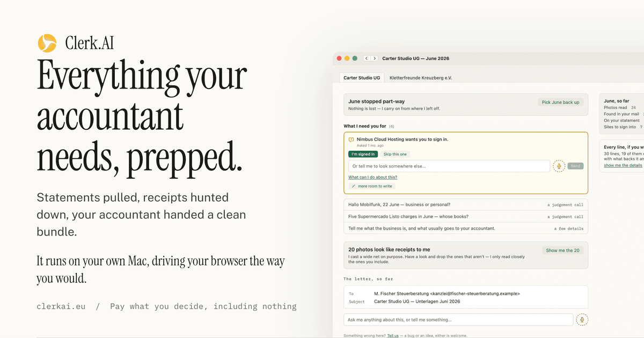Click the M. Fischer Steuerberatung recipient line
Screen dimensions: 644x338
point(447,293)
